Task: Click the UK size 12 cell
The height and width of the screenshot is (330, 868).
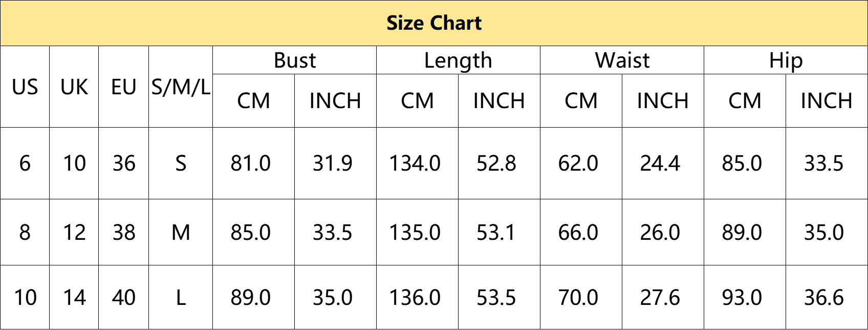Action: (x=74, y=232)
